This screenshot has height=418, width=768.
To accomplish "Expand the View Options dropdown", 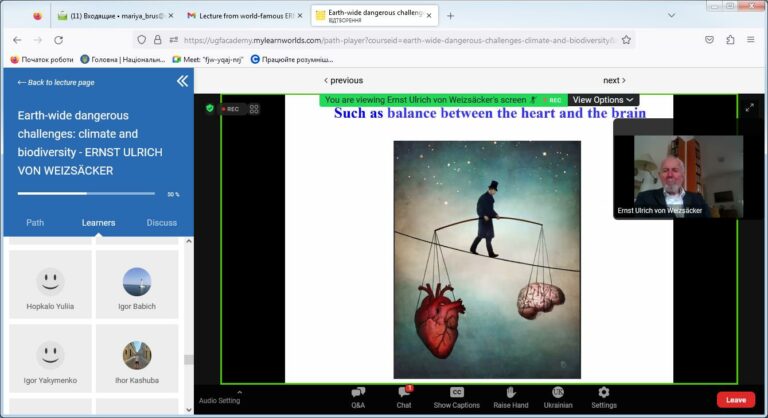I will [x=603, y=100].
